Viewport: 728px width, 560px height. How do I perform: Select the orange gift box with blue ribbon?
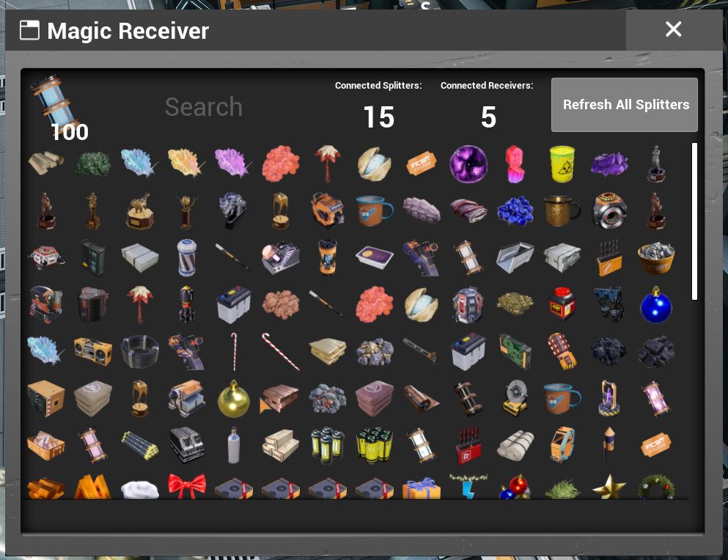[x=421, y=488]
